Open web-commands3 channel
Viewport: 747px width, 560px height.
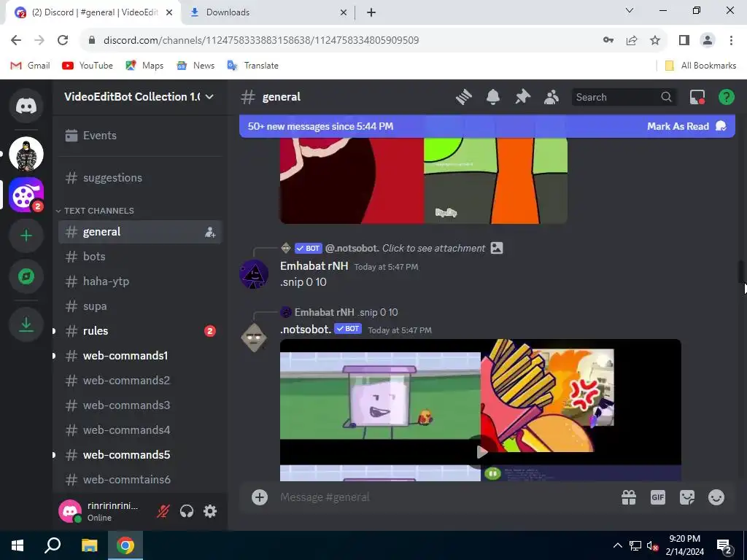pyautogui.click(x=140, y=405)
